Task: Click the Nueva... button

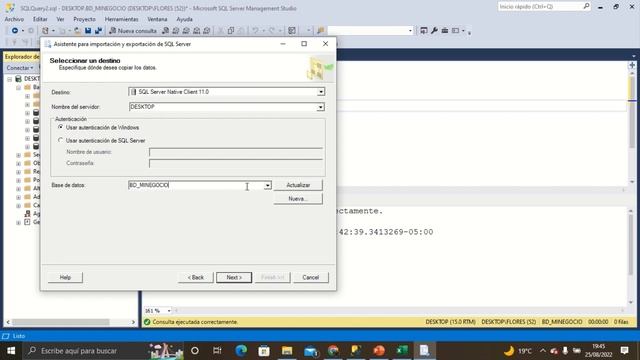Action: 298,199
